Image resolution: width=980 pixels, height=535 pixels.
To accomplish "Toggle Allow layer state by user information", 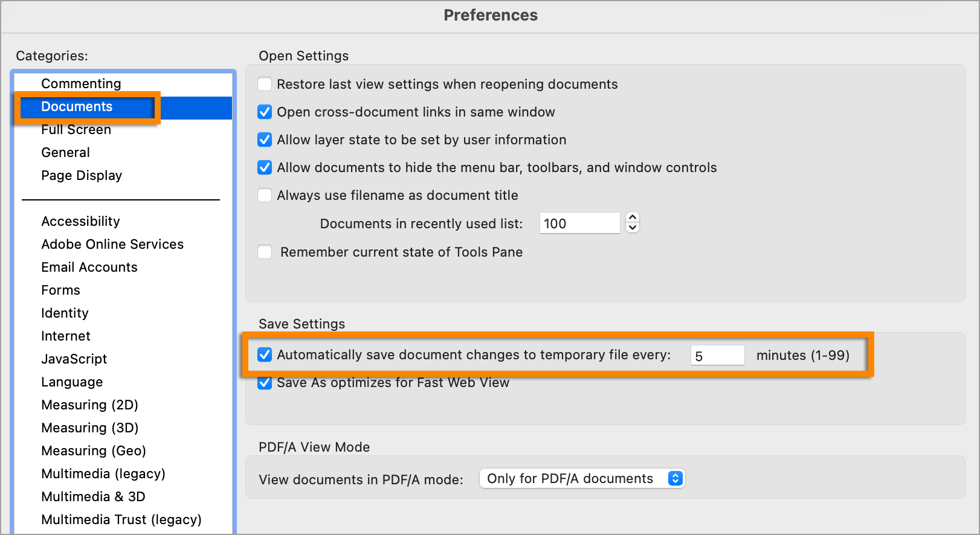I will coord(265,139).
